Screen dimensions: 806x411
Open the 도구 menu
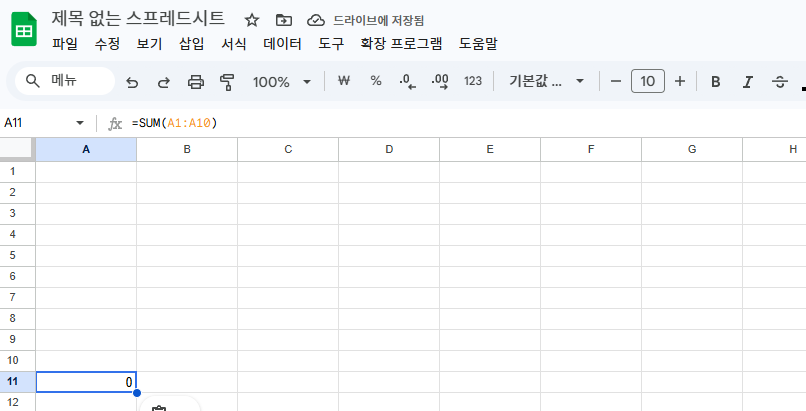coord(331,44)
